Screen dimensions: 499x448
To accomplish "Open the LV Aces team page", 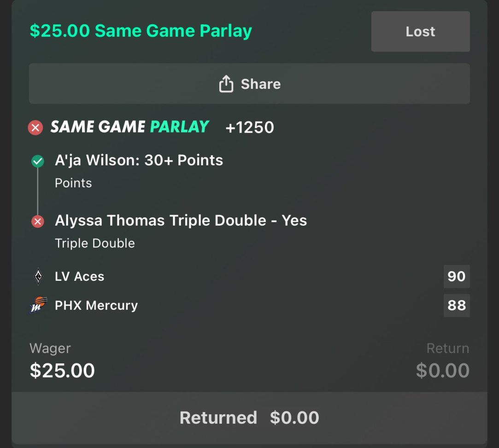I will click(x=79, y=276).
